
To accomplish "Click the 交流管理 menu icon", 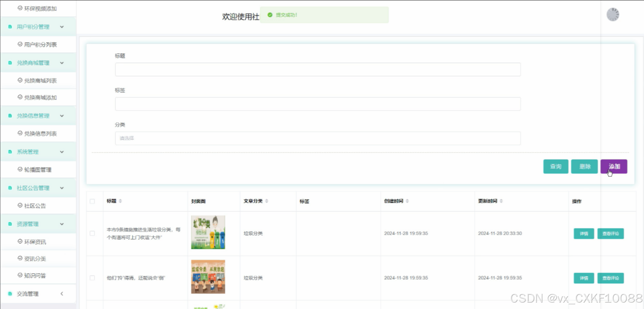I will 10,294.
